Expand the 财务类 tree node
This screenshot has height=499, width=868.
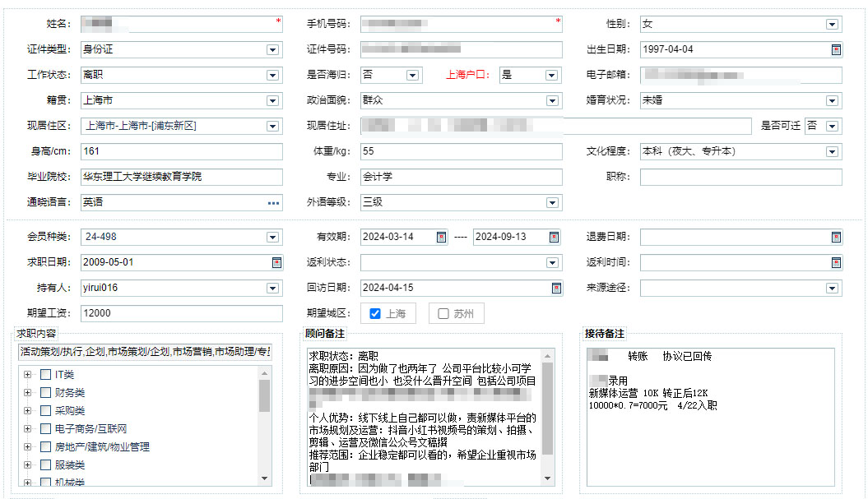point(27,393)
